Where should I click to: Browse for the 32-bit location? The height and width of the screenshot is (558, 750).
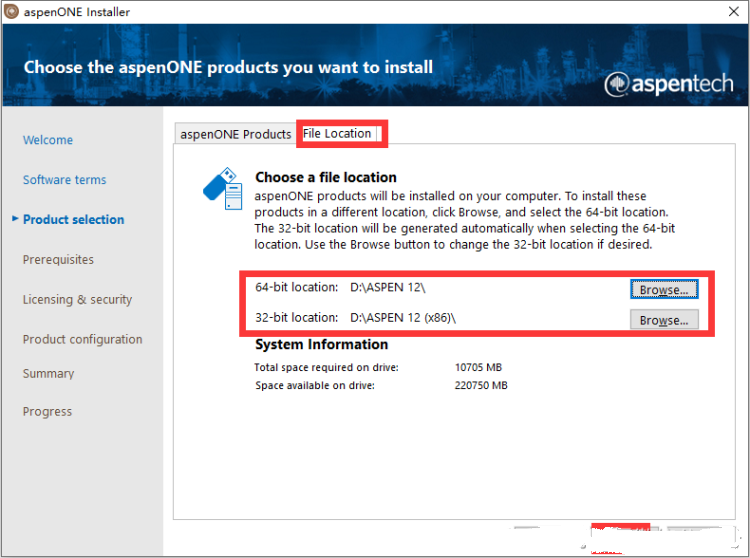[664, 320]
